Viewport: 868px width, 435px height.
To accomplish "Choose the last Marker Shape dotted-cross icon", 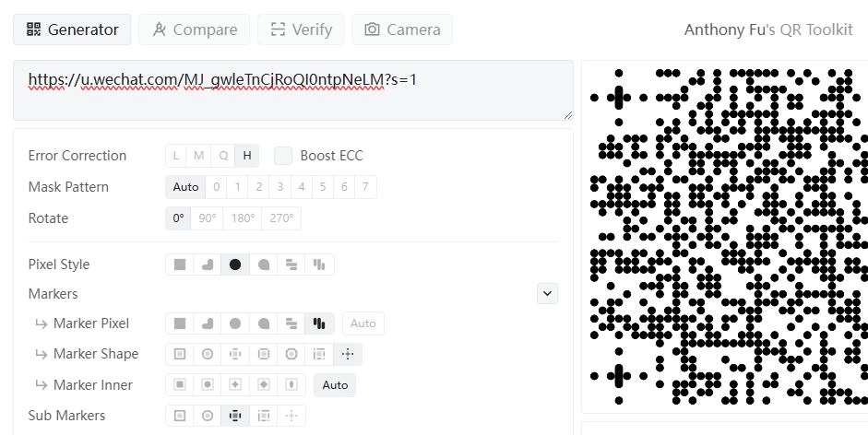I will click(x=348, y=354).
